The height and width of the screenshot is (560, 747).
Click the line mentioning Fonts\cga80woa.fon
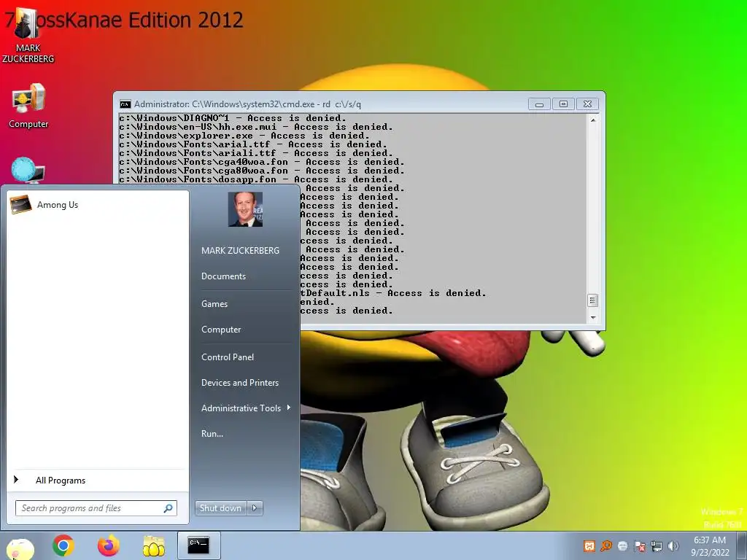point(262,171)
